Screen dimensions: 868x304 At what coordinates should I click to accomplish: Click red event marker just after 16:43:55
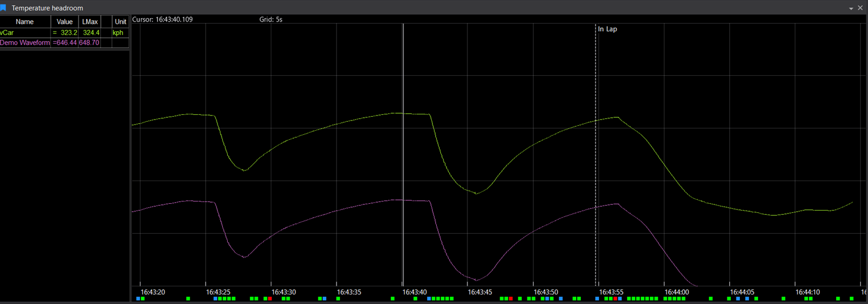615,298
